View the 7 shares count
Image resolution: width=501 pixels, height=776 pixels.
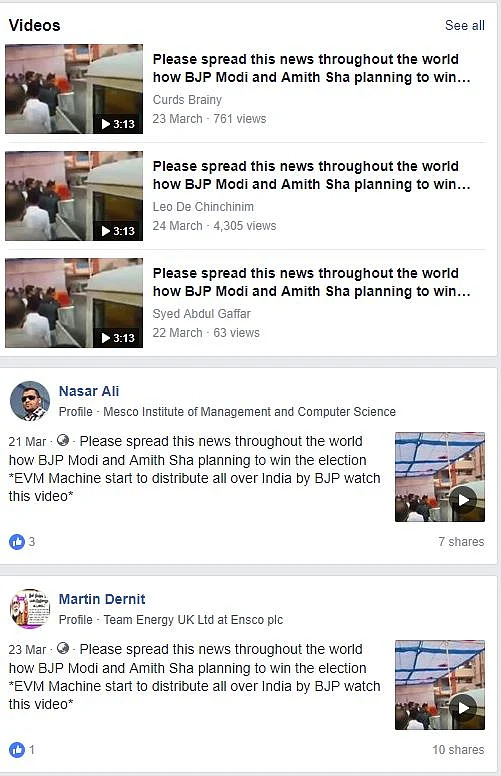(x=461, y=542)
